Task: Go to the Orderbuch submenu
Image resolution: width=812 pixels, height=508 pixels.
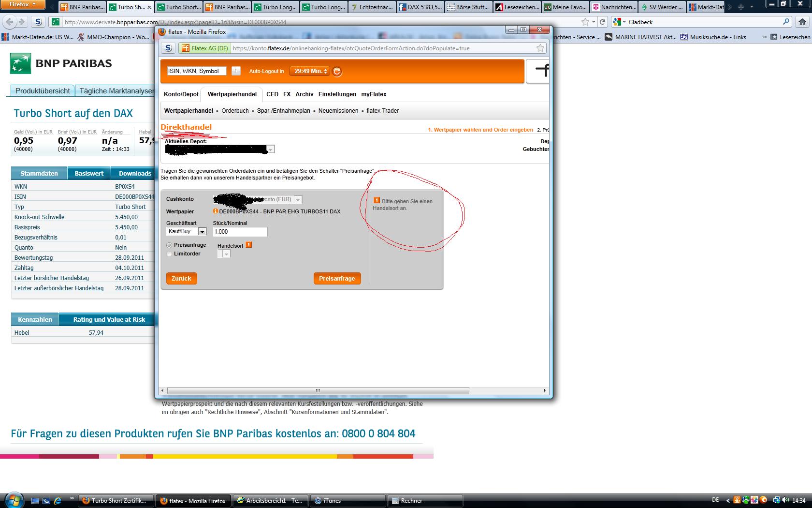Action: point(235,111)
